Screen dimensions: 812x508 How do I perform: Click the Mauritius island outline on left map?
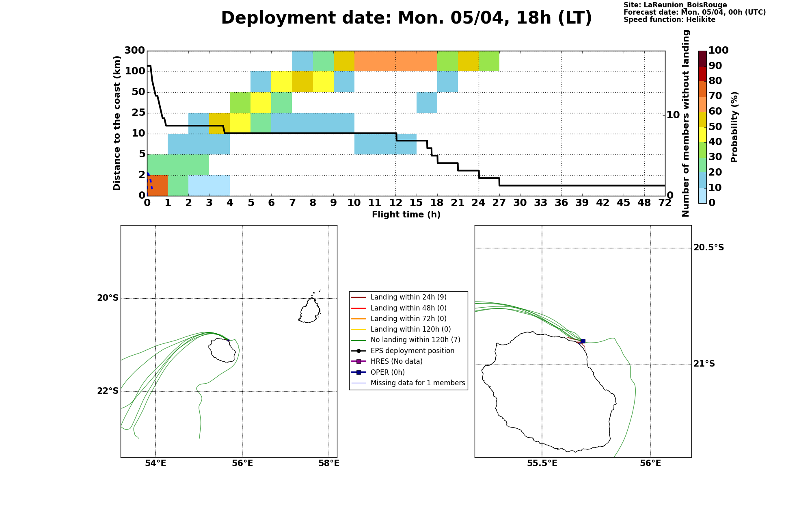tap(309, 310)
